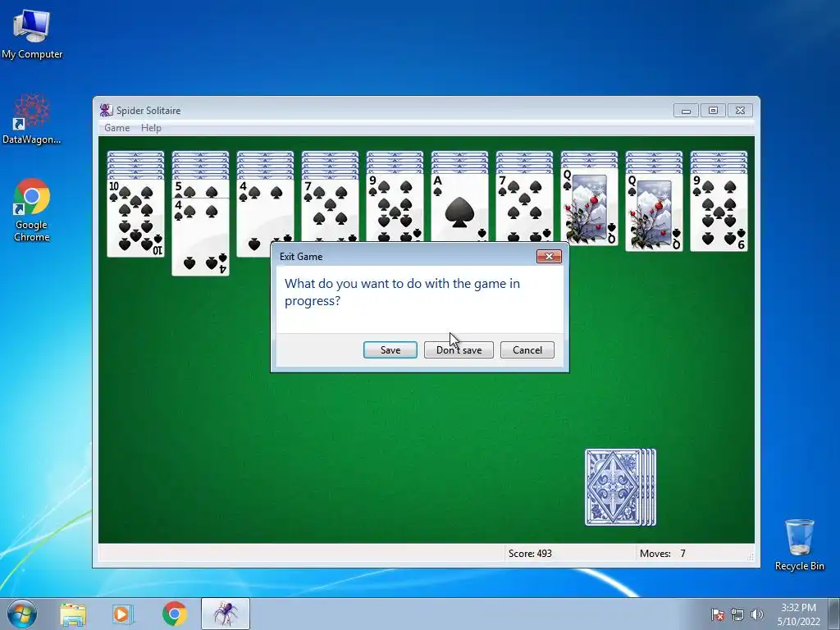Click Show Desktop strip at taskbar end
This screenshot has width=840, height=630.
834,614
